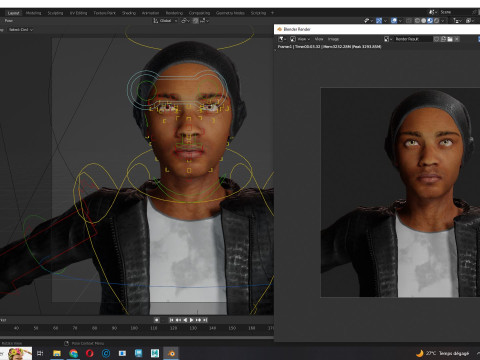Jump to the timeline end frame
The width and height of the screenshot is (480, 360).
(205, 320)
